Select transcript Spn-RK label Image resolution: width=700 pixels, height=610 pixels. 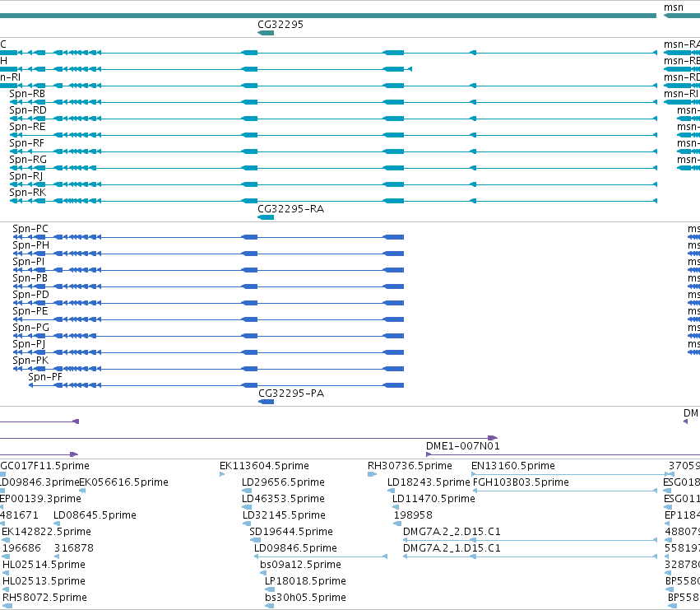tap(28, 193)
